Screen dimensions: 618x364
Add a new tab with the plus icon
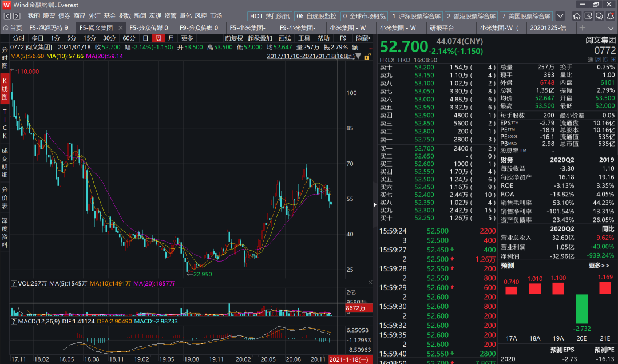[x=582, y=28]
